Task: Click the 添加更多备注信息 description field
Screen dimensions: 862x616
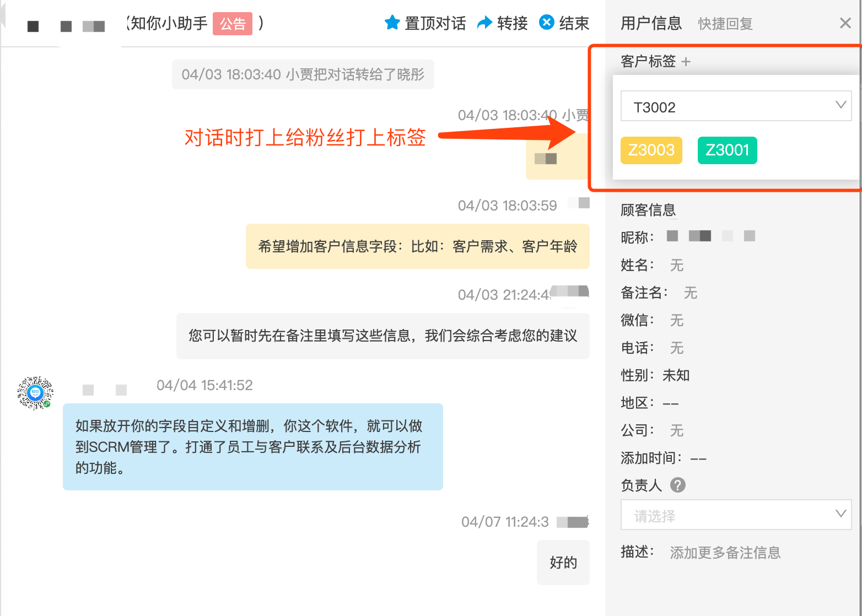Action: [x=725, y=553]
